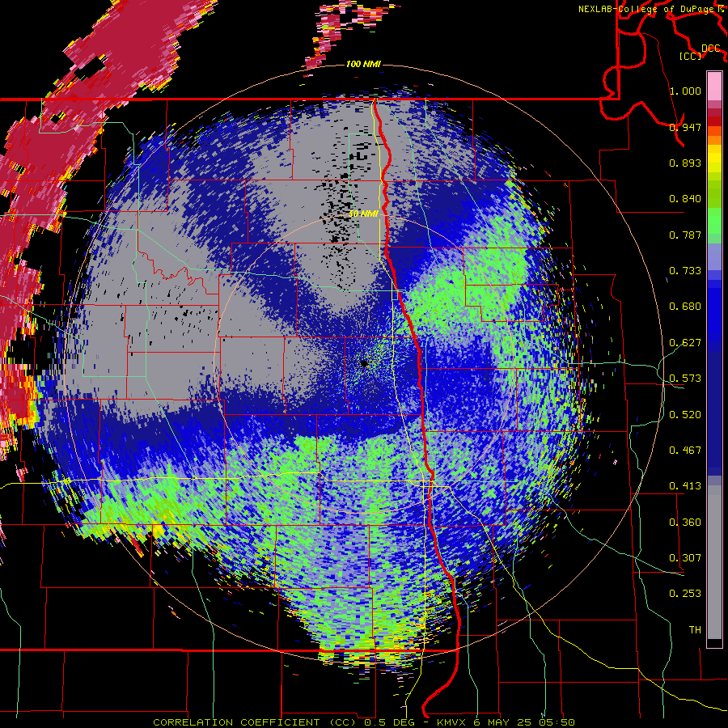Click the TH threshold label on the legend
Viewport: 728px width, 728px height.
[695, 630]
